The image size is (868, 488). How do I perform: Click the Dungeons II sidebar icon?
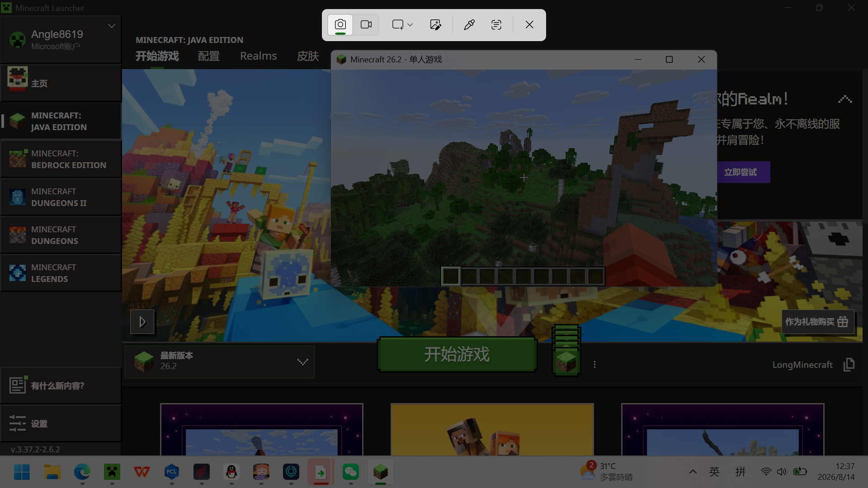pyautogui.click(x=18, y=197)
